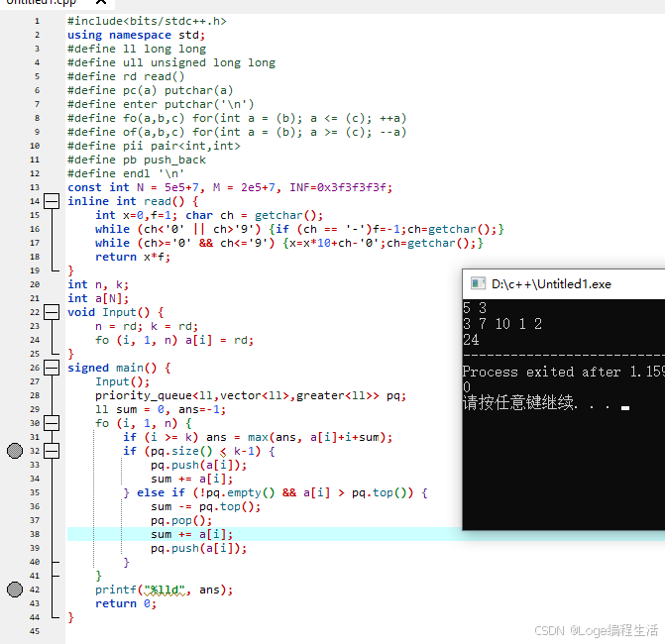The height and width of the screenshot is (644, 665).
Task: Click the printf("%lld", ans) statement
Action: click(x=165, y=590)
